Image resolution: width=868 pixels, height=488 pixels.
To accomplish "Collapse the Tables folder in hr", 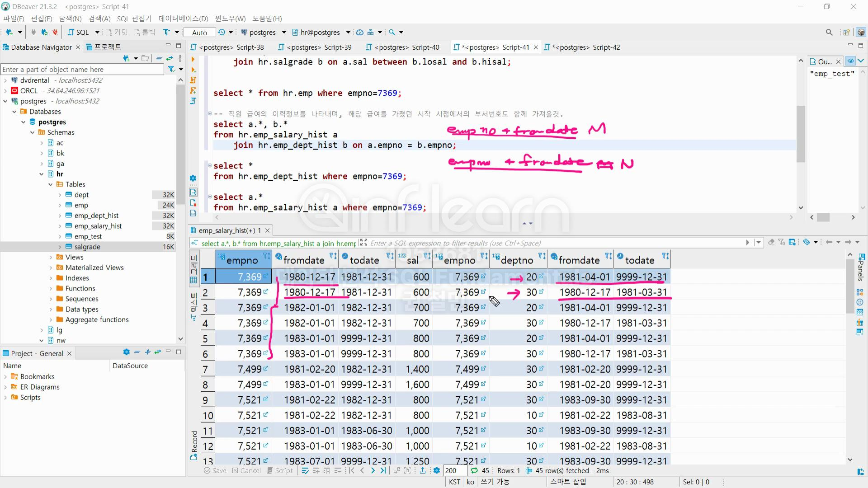I will [51, 184].
